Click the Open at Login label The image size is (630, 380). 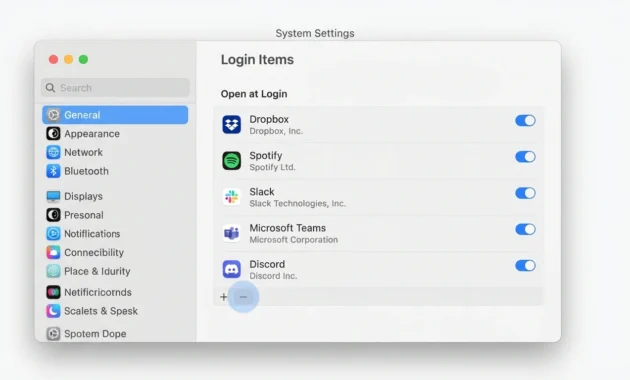pos(254,94)
